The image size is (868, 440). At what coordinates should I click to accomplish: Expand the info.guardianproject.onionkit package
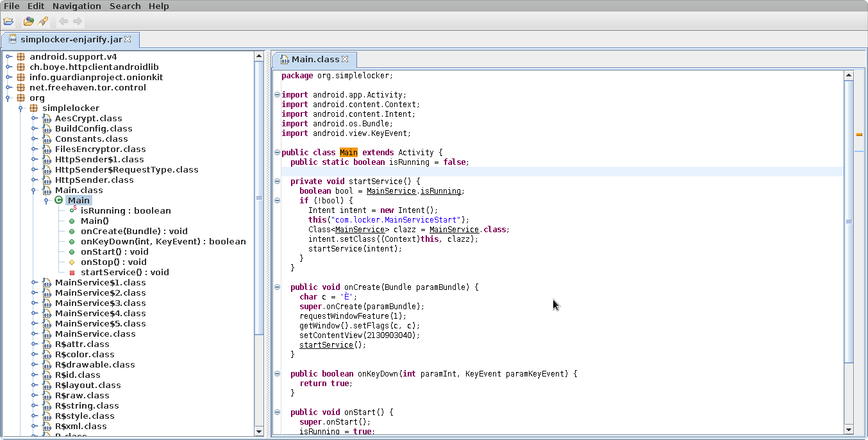click(x=8, y=77)
